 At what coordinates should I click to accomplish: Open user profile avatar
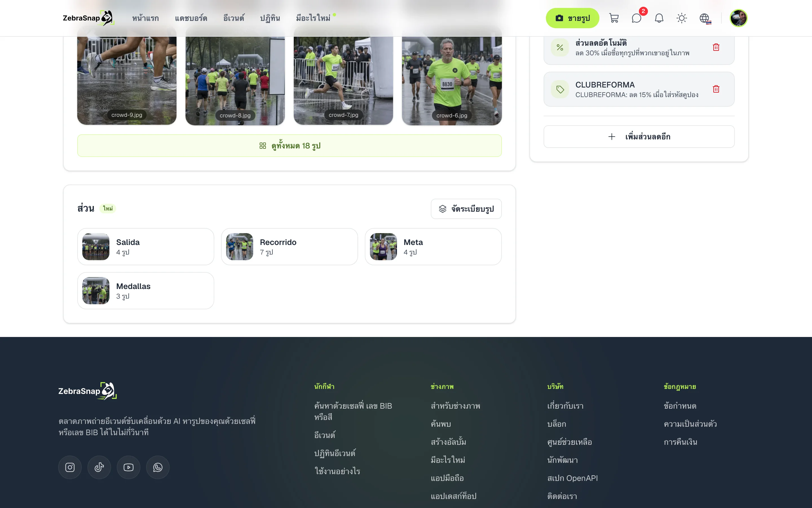738,18
